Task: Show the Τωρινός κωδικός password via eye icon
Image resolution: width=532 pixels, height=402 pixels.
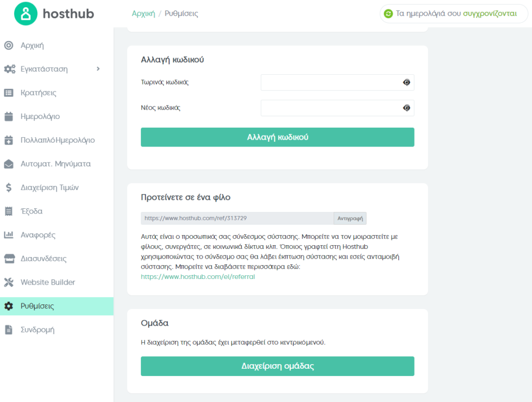Action: point(406,83)
